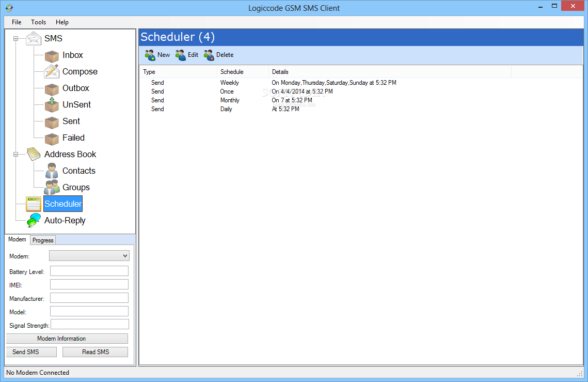The width and height of the screenshot is (588, 382).
Task: Click the New label in Scheduler toolbar
Action: click(x=164, y=55)
